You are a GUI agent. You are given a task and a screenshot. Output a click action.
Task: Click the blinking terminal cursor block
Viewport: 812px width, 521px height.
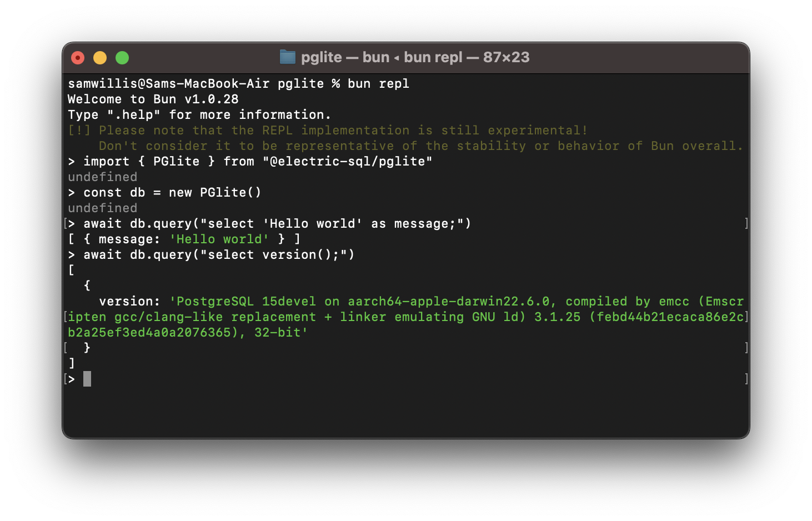coord(87,379)
